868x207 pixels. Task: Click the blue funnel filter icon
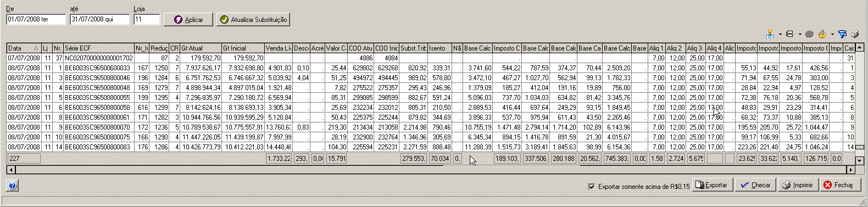tap(842, 34)
